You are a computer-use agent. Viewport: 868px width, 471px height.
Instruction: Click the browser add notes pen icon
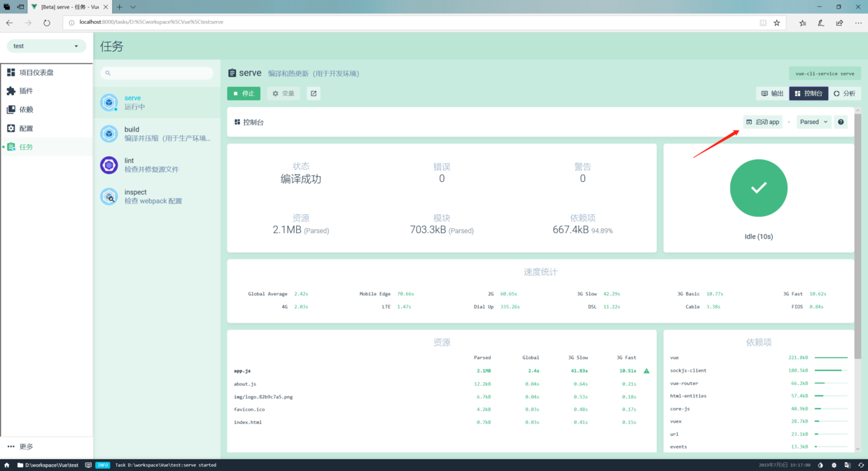coord(821,22)
